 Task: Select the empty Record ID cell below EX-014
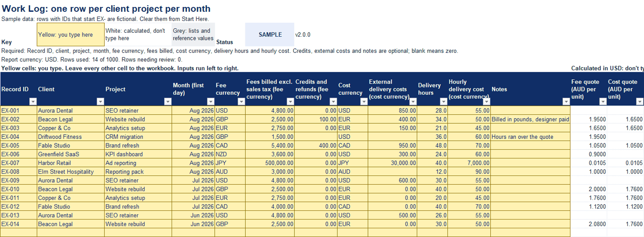point(18,233)
